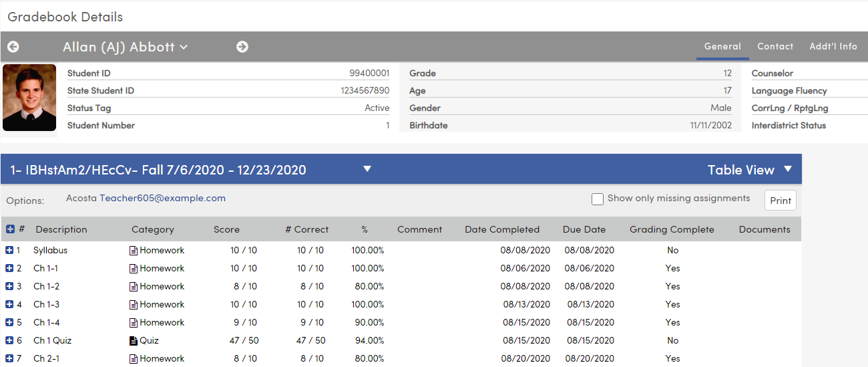Open the Table View dropdown

coord(750,170)
